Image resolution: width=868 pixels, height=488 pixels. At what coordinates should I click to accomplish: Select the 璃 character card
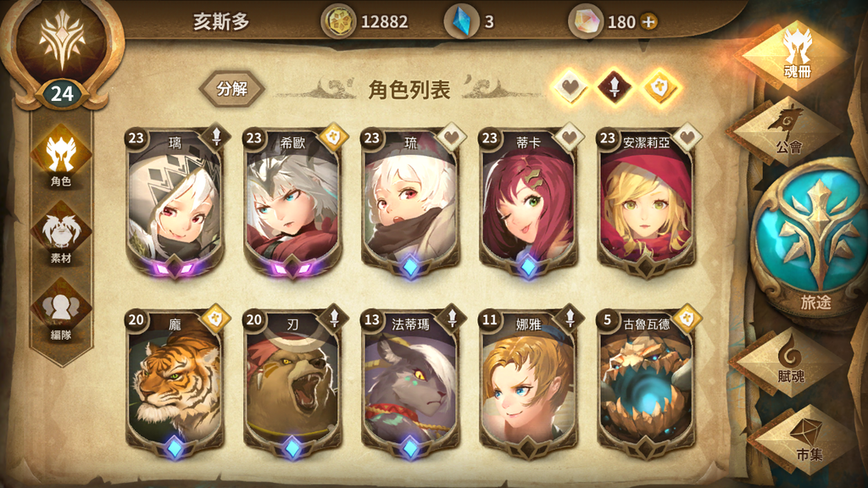[x=175, y=203]
